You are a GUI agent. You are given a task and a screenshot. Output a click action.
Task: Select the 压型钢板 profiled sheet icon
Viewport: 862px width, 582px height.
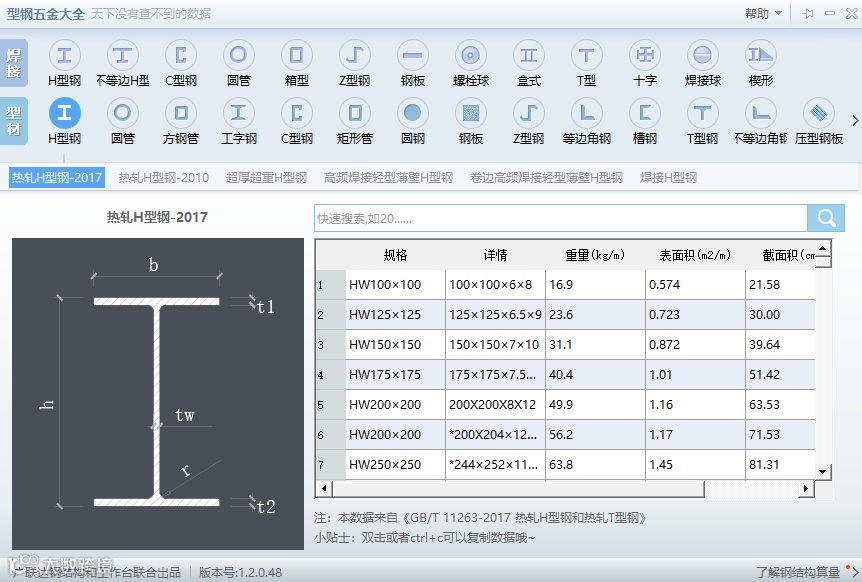coord(819,113)
